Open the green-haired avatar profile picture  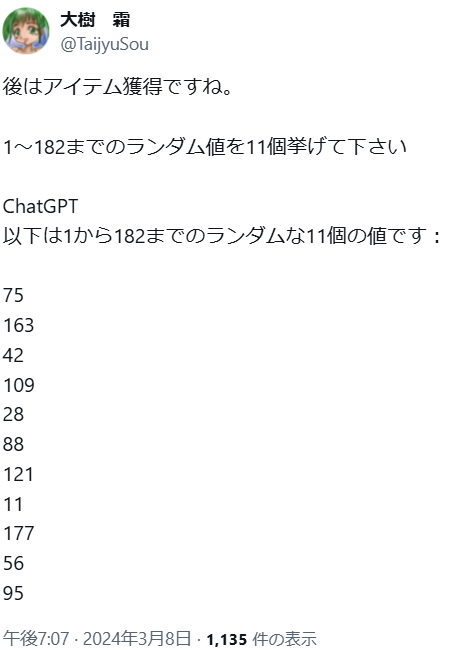coord(26,31)
